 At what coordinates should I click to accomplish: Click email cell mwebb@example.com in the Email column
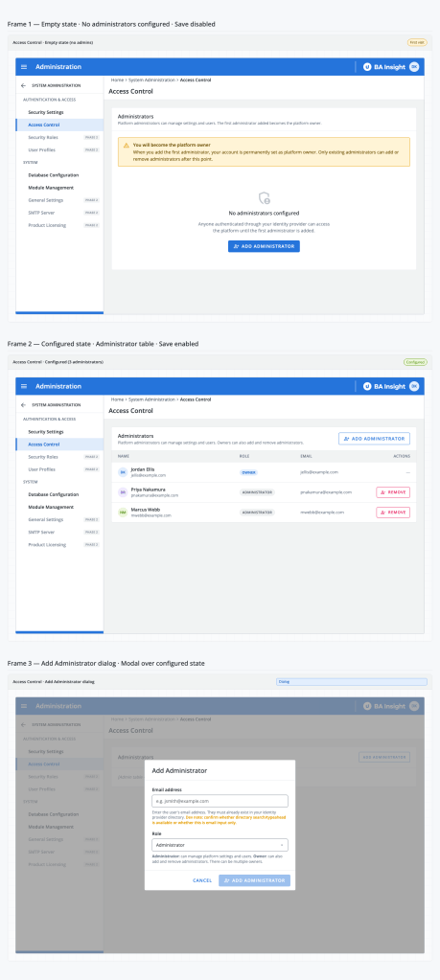click(320, 513)
